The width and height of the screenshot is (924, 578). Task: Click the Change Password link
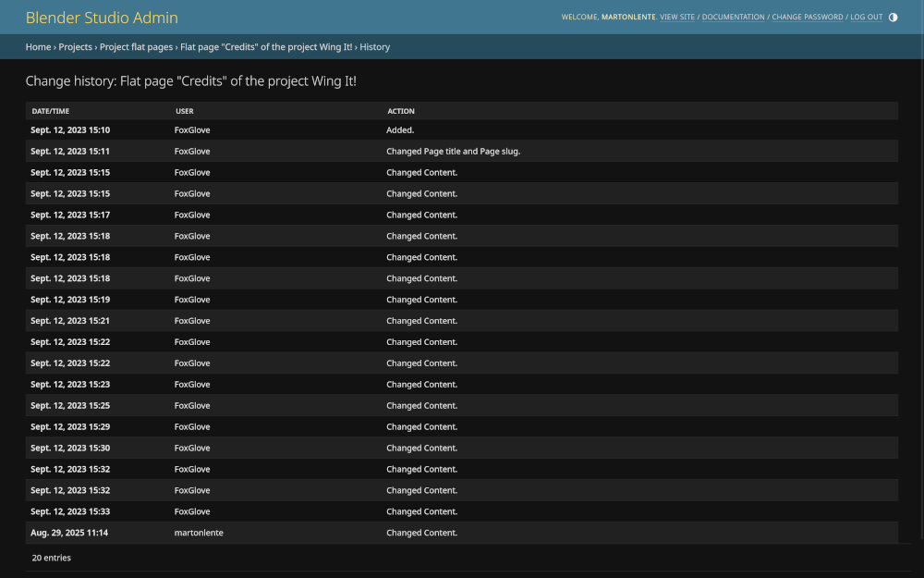pos(807,18)
